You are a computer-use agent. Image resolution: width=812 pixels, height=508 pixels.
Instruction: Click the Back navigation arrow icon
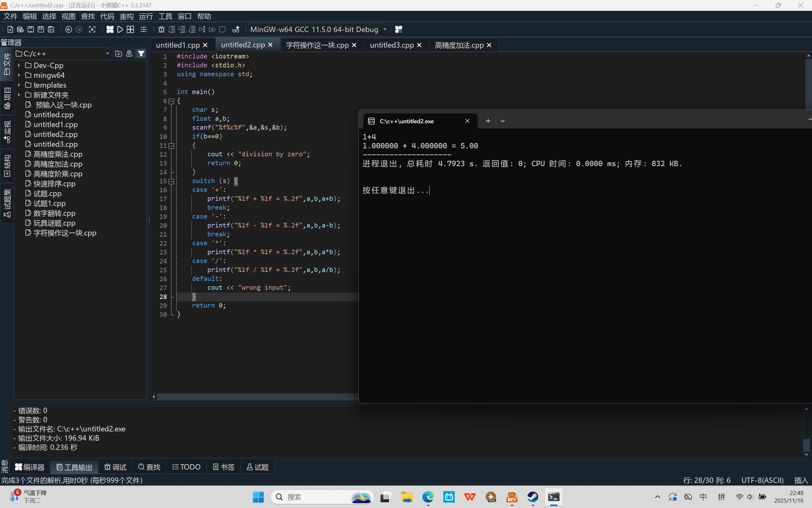coord(69,30)
